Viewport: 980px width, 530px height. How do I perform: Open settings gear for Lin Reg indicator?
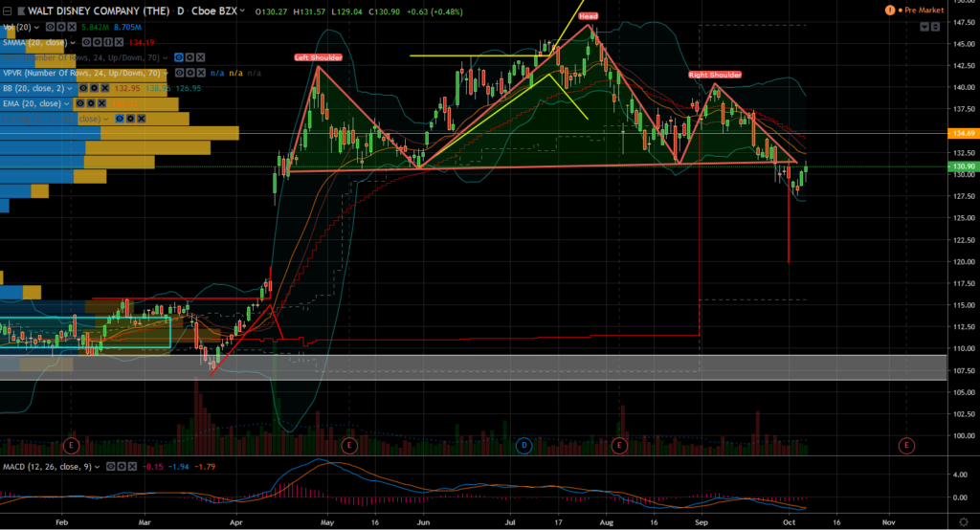[x=130, y=119]
